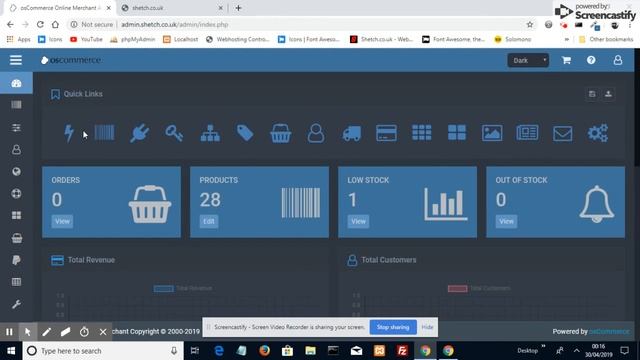
Task: Open the PayPal sidebar icon
Action: (16, 260)
